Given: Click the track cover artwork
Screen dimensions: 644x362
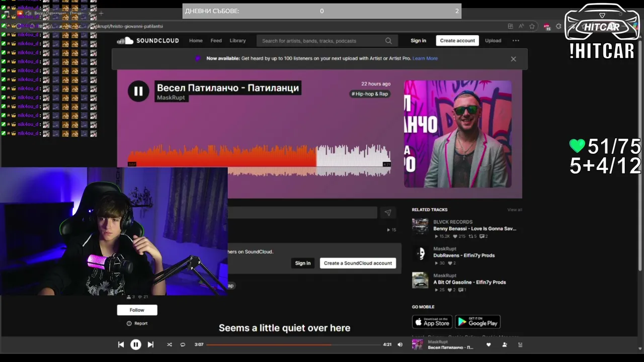Looking at the screenshot, I should coord(458,134).
